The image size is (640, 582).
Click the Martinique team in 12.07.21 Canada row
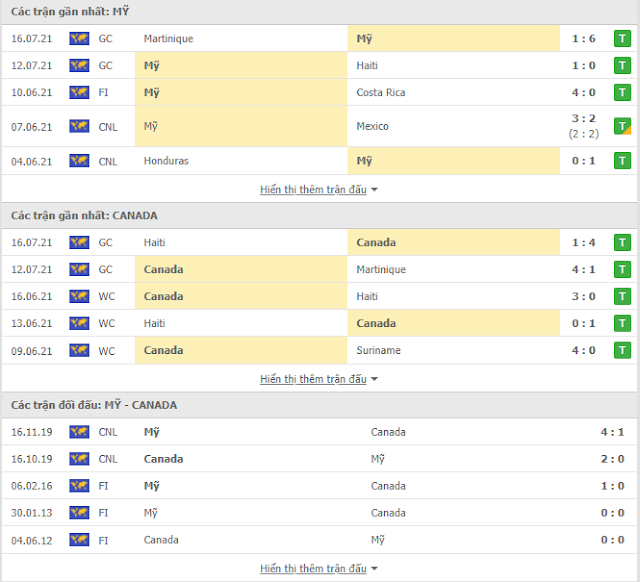[381, 269]
